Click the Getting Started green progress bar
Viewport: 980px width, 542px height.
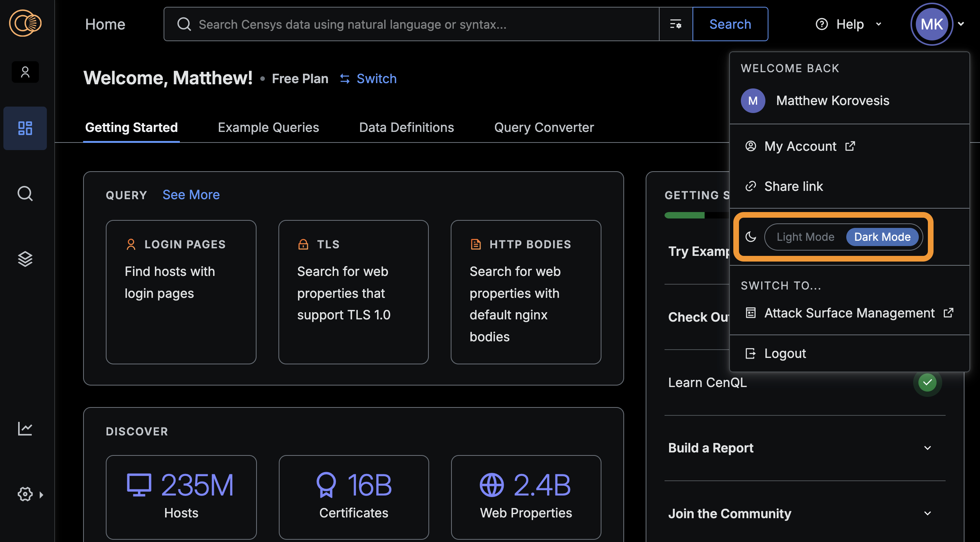[x=684, y=215]
